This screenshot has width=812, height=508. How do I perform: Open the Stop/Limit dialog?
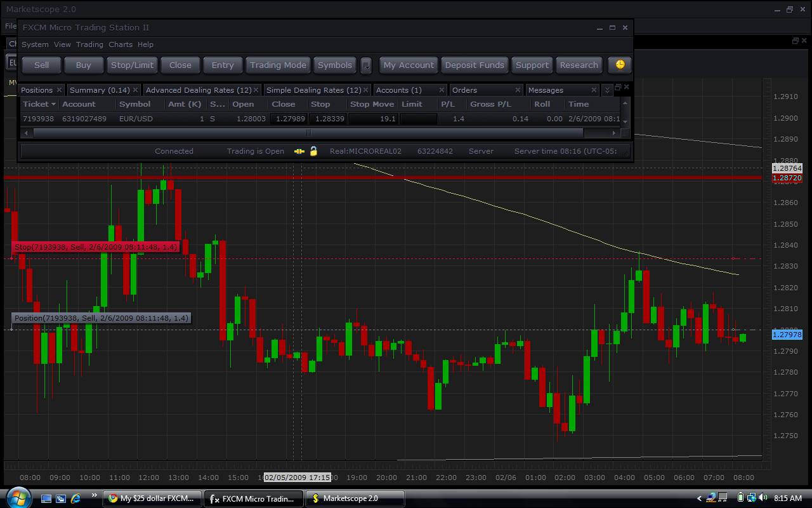point(132,65)
